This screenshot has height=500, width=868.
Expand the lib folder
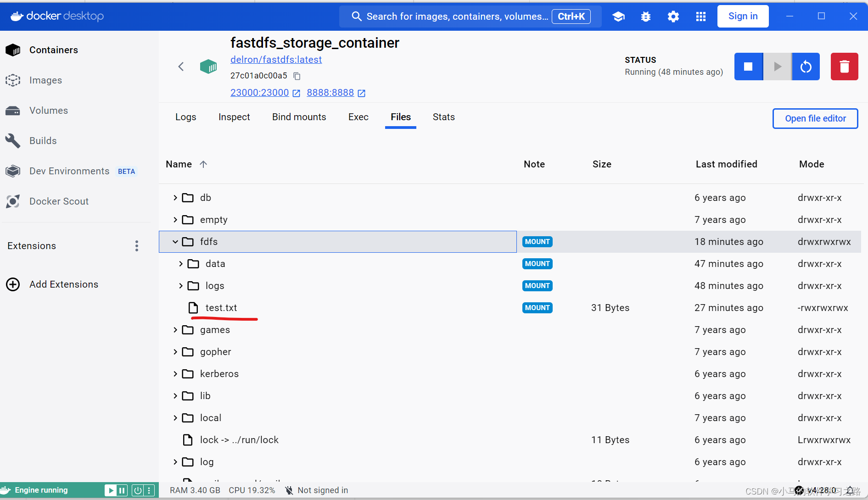pyautogui.click(x=175, y=396)
